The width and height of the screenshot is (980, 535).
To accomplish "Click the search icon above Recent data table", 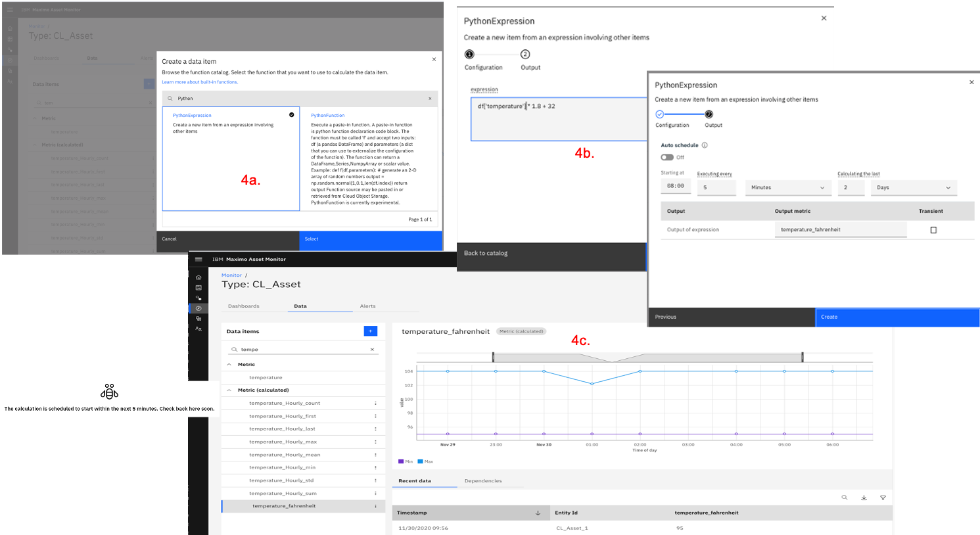I will click(x=845, y=498).
